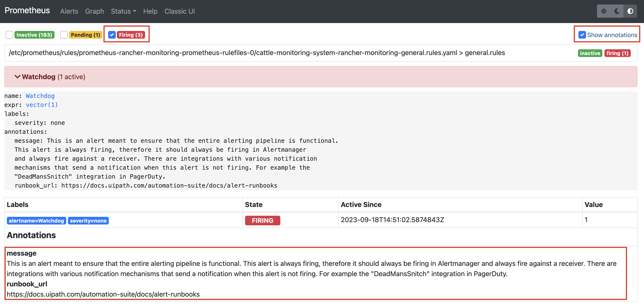Screen dimensions: 644x306
Task: Click the Active Since timestamp value
Action: tap(393, 220)
